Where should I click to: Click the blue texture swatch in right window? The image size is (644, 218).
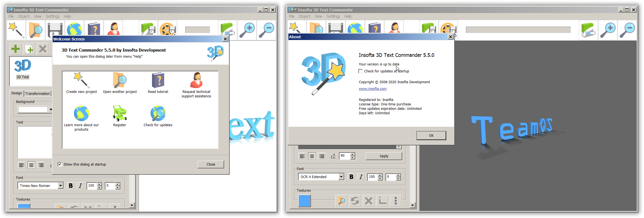(x=305, y=201)
